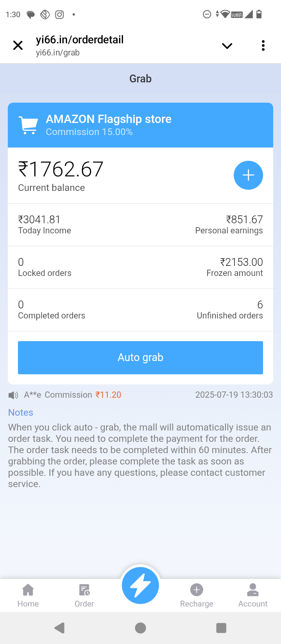Tap the Android recents square button

point(221,628)
